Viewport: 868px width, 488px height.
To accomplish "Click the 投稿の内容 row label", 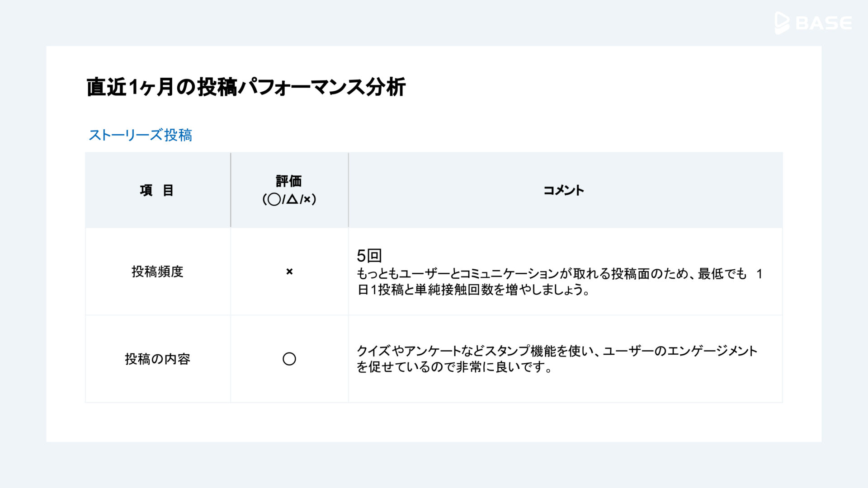I will (x=157, y=359).
